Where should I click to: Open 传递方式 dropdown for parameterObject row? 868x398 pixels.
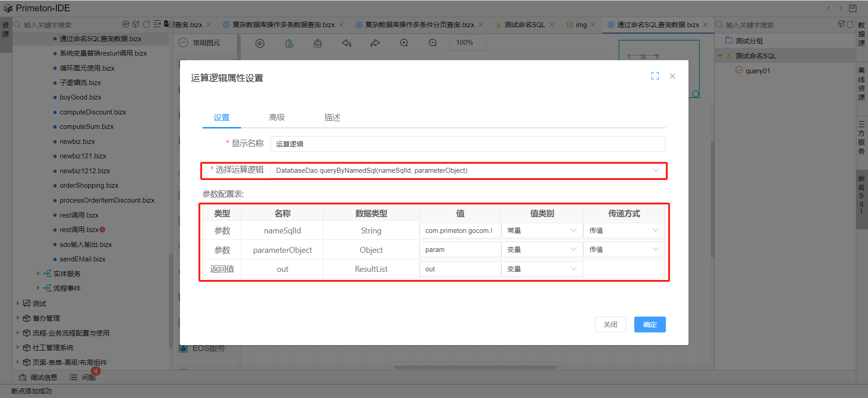pyautogui.click(x=623, y=250)
